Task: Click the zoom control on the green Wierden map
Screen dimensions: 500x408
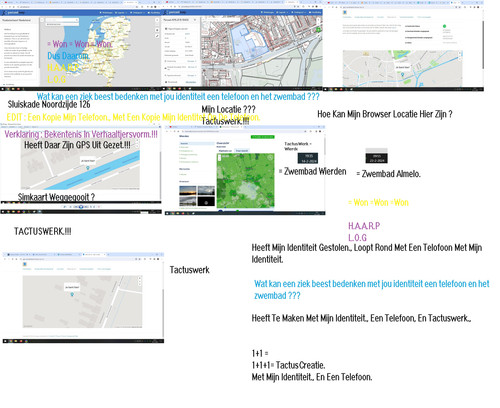Action: [x=220, y=158]
